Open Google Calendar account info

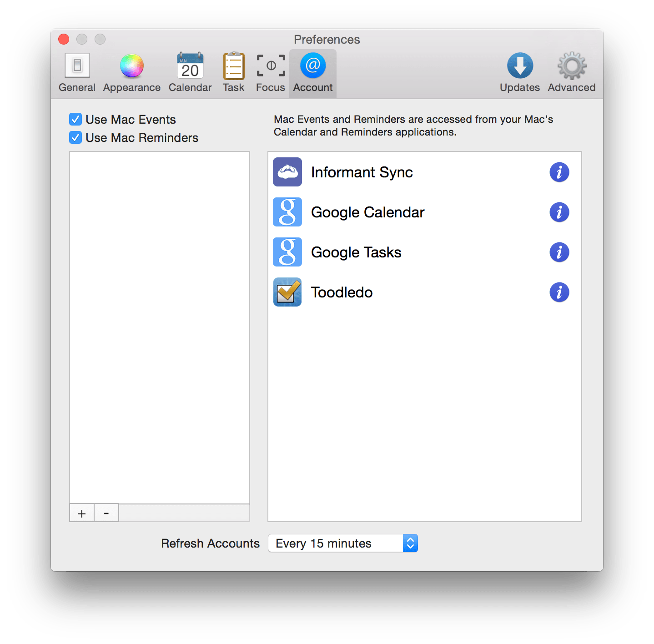(559, 212)
